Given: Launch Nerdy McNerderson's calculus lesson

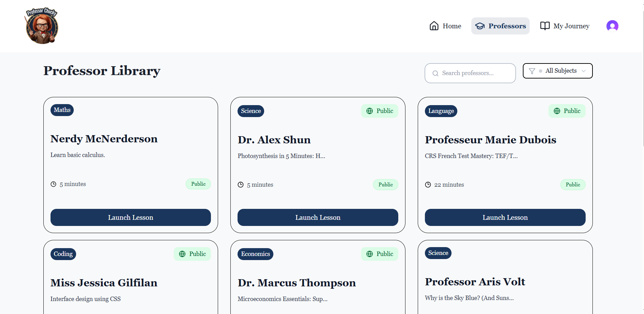Looking at the screenshot, I should click(x=130, y=217).
